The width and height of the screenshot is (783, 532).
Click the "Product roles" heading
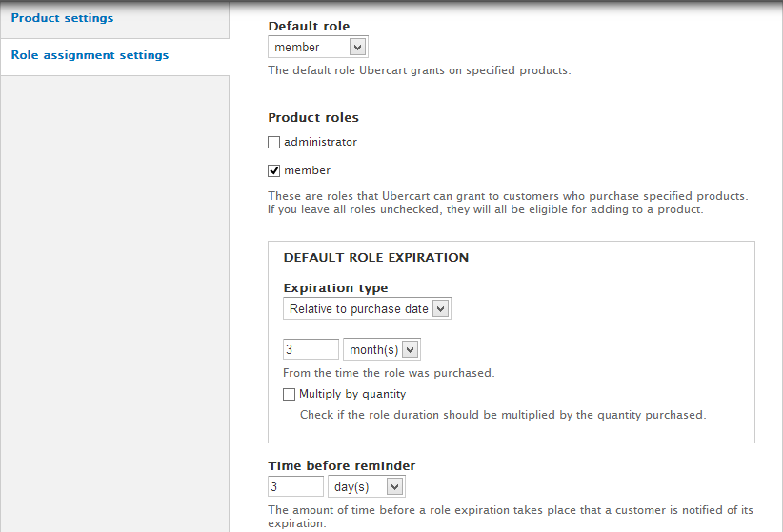(313, 118)
